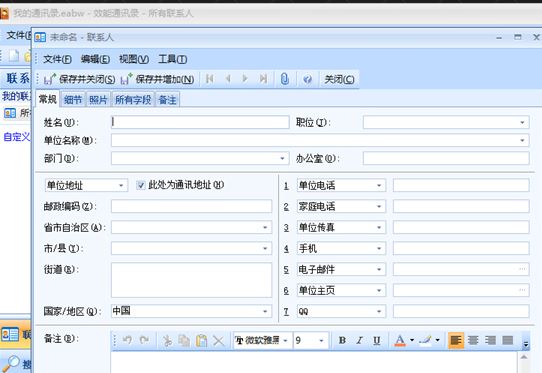Click the 邮政编码 input field

tap(191, 206)
